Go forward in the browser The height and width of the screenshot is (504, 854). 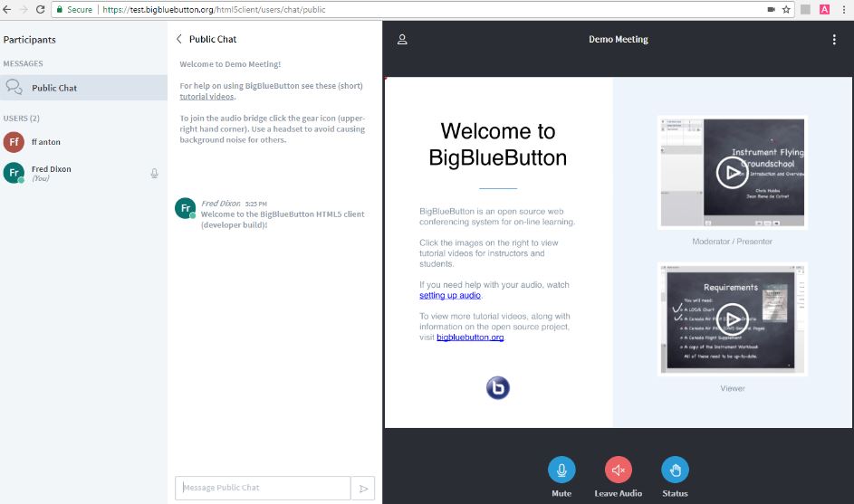(x=24, y=9)
